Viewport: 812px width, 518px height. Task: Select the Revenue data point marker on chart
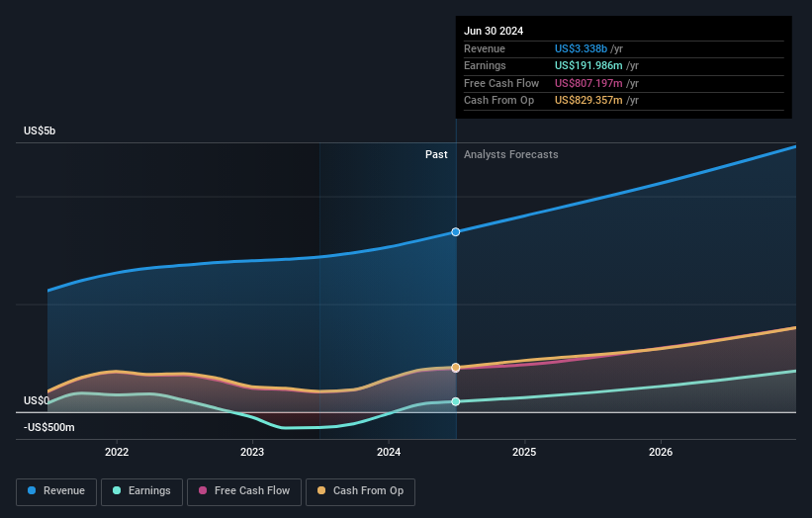point(456,232)
